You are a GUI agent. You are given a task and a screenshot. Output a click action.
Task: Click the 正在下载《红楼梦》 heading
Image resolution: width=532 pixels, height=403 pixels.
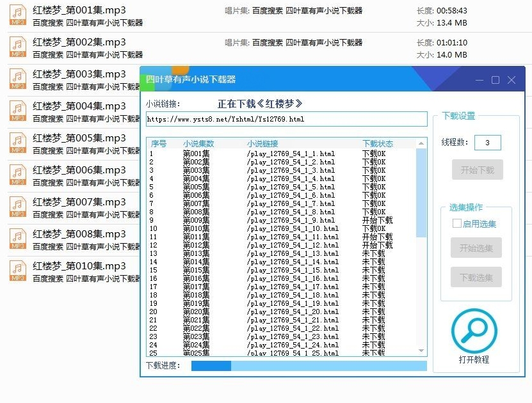(260, 104)
